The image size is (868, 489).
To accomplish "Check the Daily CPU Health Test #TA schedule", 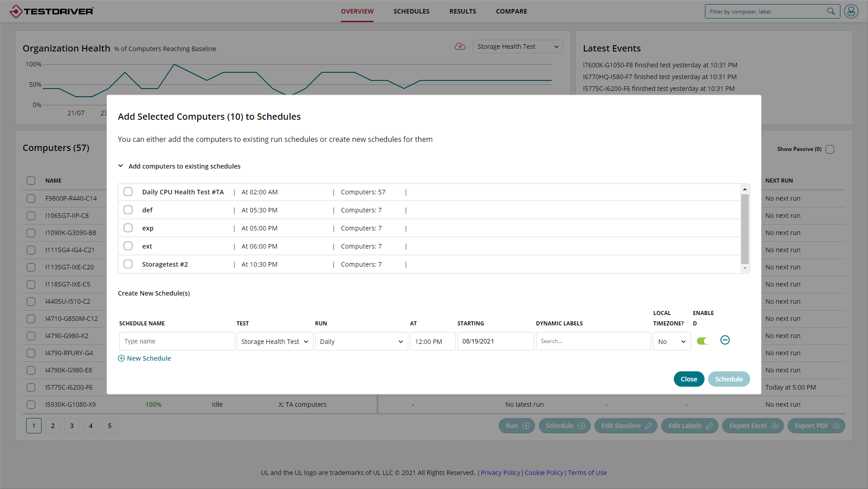I will pyautogui.click(x=128, y=192).
